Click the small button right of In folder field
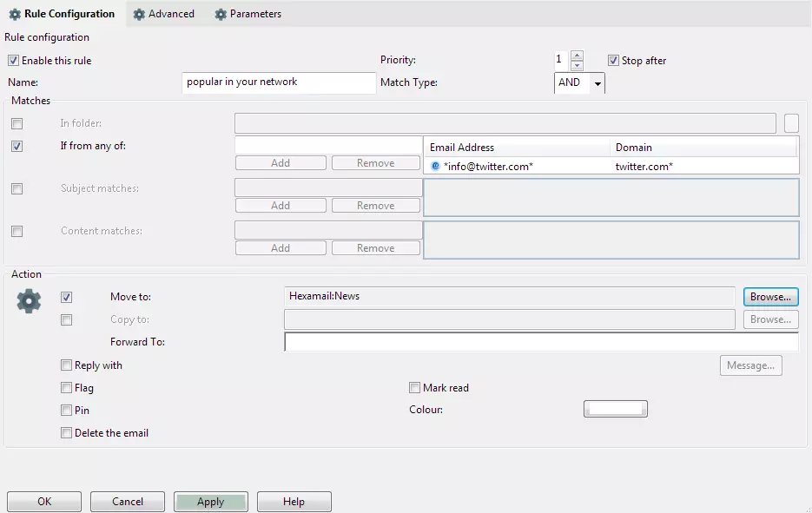This screenshot has height=513, width=812. (790, 123)
